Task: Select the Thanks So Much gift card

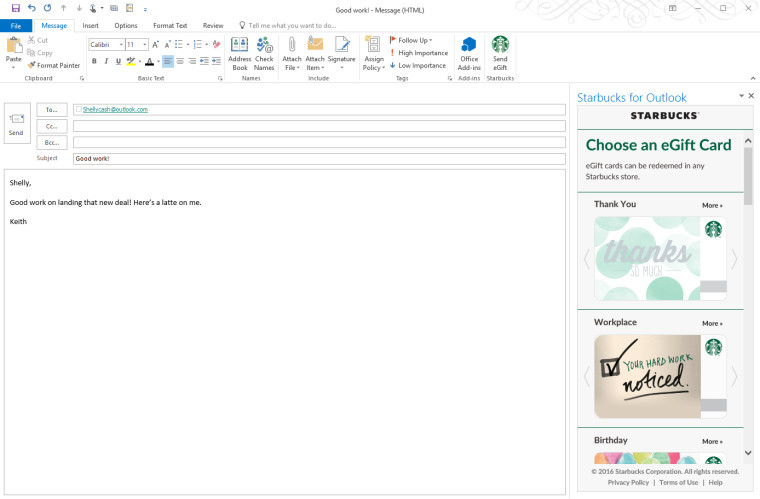Action: (x=660, y=259)
